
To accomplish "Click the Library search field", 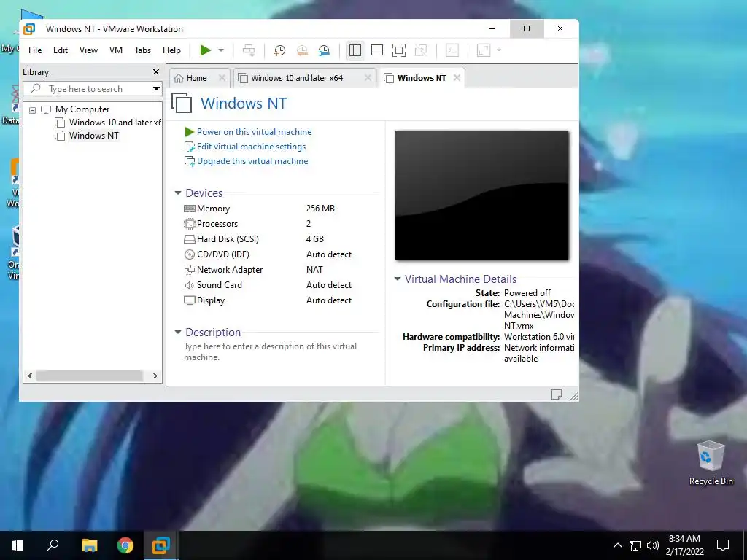I will coord(93,88).
